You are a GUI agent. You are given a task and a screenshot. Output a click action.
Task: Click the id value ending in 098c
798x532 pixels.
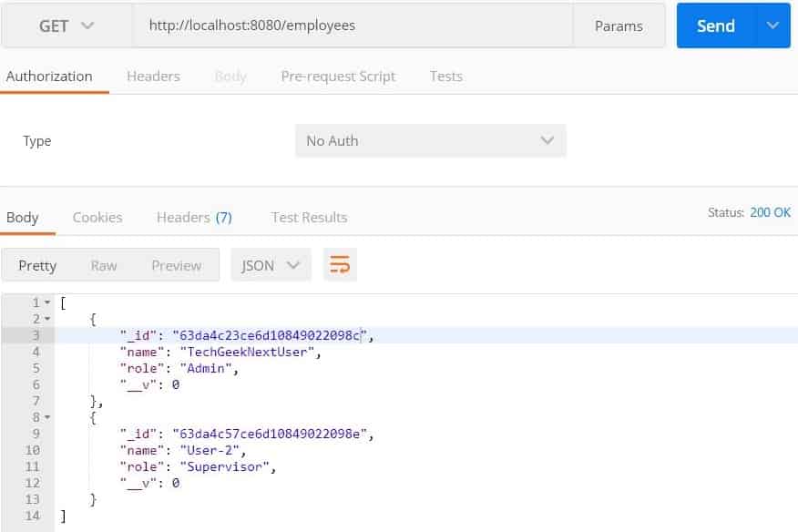(270, 335)
